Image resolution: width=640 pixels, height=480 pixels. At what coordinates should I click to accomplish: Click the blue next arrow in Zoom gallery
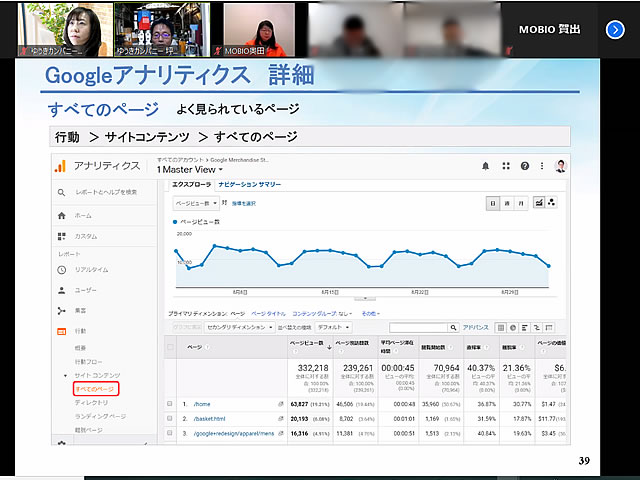[x=615, y=30]
